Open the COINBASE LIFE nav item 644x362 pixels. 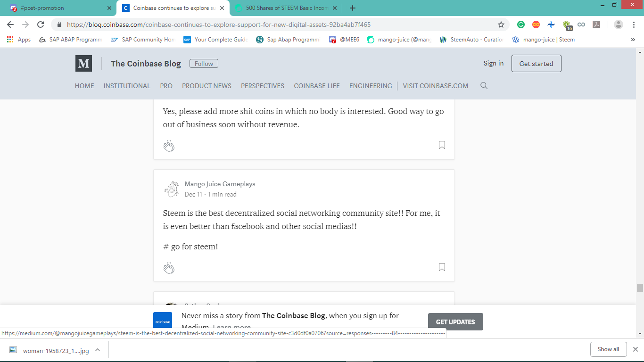317,86
